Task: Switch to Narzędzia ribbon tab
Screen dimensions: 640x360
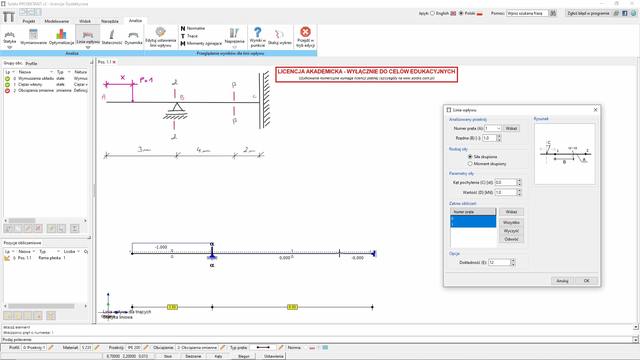Action: (110, 21)
